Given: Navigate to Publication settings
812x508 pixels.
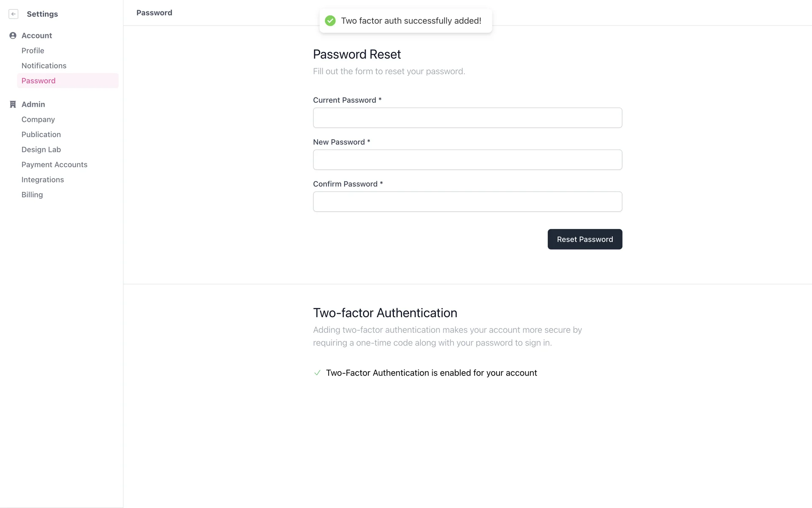Looking at the screenshot, I should [x=41, y=135].
